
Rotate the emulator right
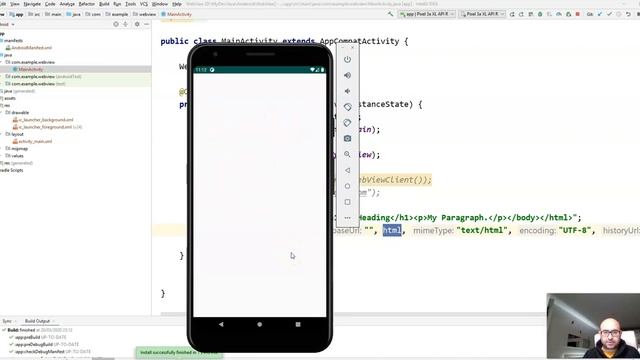click(x=347, y=123)
